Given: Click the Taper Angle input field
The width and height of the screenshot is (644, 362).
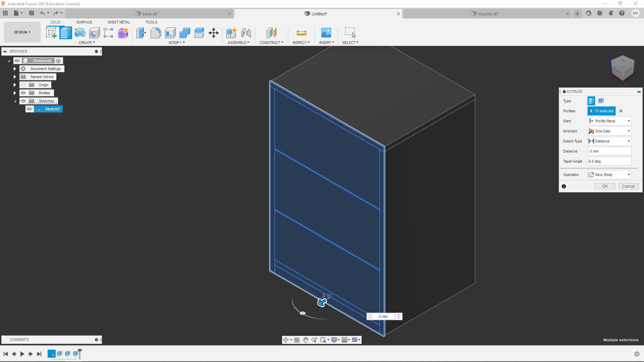Looking at the screenshot, I should click(609, 161).
